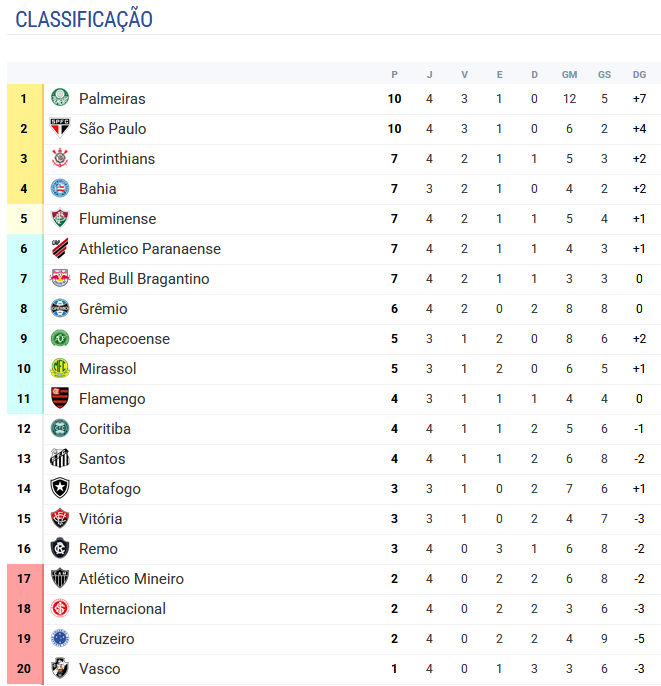Click the Cruzeiro club crest
Viewport: 661px width, 686px height.
[60, 639]
